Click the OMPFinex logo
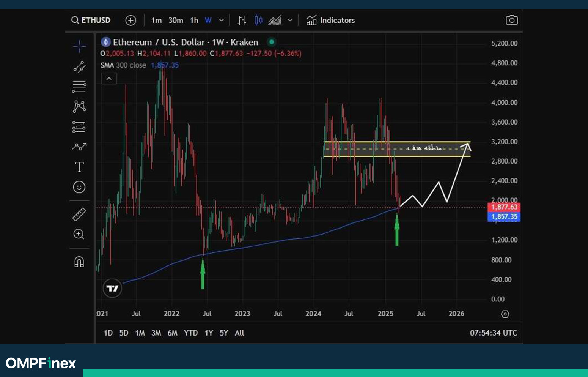 [x=41, y=363]
